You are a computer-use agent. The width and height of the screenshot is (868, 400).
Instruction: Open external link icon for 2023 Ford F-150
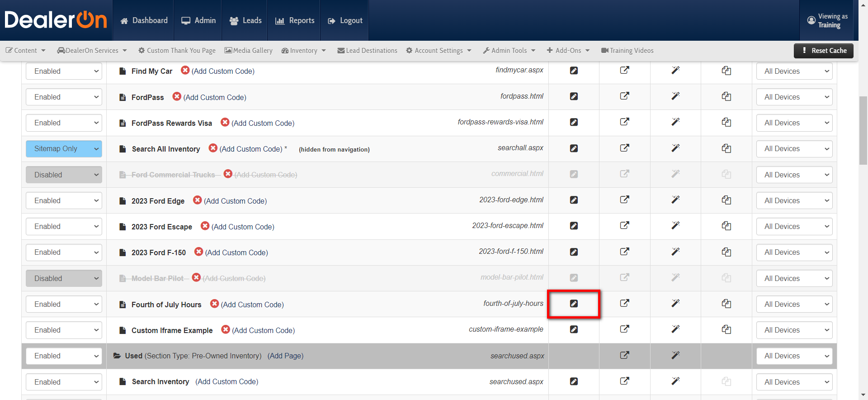pyautogui.click(x=624, y=252)
